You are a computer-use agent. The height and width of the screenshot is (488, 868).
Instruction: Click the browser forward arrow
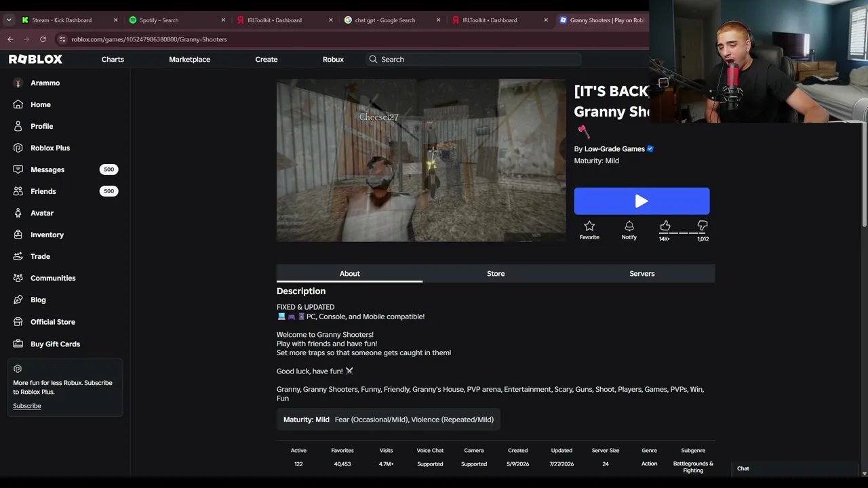(x=26, y=39)
